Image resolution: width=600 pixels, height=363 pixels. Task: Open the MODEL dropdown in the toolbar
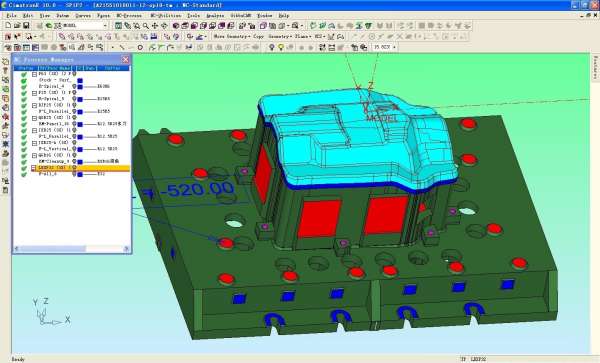pos(105,26)
